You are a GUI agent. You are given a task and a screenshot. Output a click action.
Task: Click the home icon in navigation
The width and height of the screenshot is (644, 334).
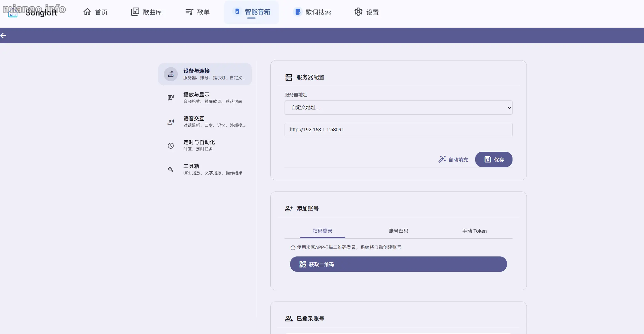point(87,12)
